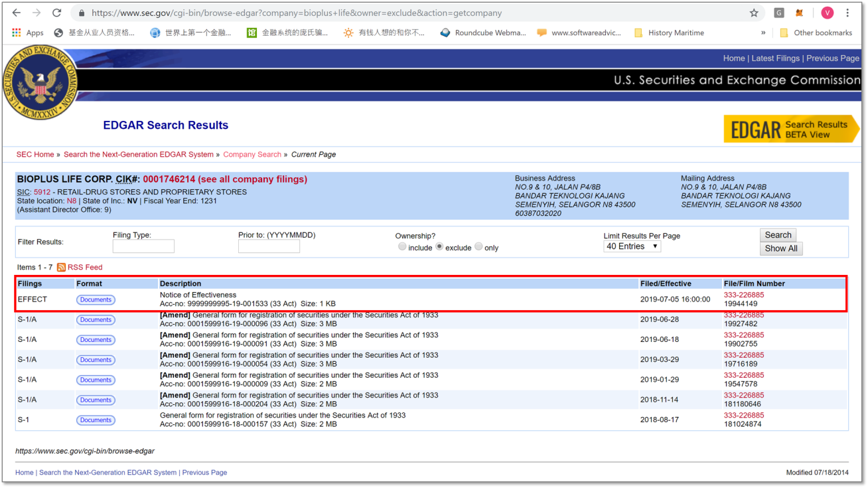Screen dimensions: 868x488
Task: Open Search the Next-Generation EDGAR System breadcrumb
Action: (139, 154)
